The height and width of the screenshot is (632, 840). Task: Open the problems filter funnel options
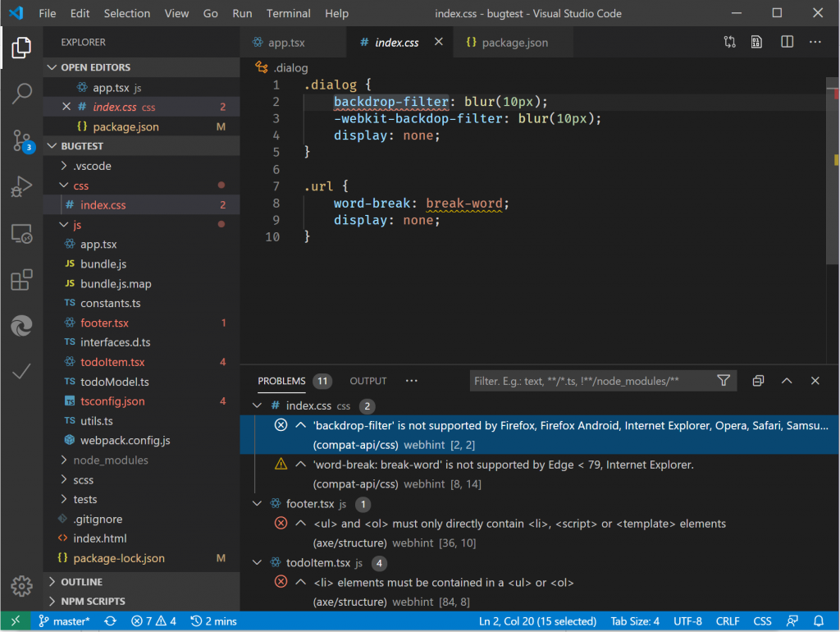(x=724, y=381)
